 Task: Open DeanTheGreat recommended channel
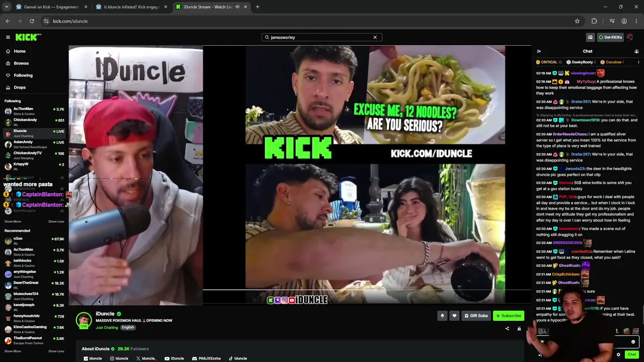coord(34,285)
